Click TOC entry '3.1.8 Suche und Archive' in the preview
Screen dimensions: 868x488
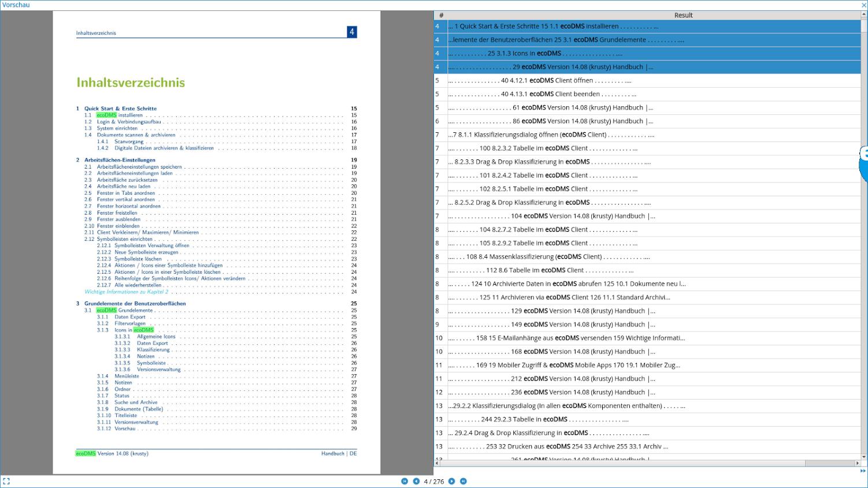coord(127,403)
